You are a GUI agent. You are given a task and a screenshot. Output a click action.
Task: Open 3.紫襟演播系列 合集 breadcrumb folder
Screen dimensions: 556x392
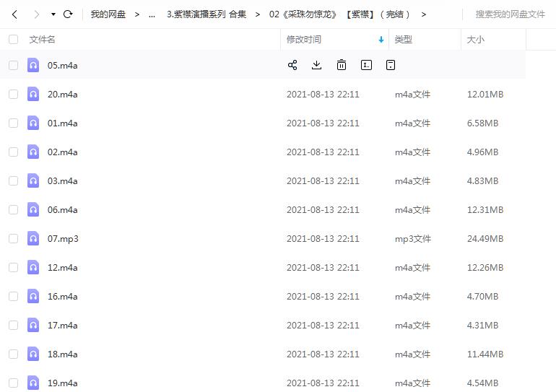(207, 14)
